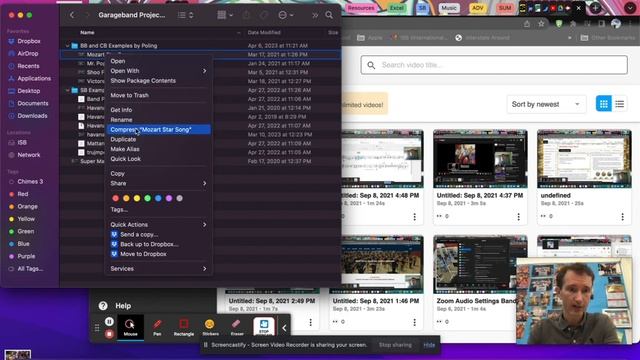Collapse BB and CB Examples by Poling folder

(x=68, y=46)
